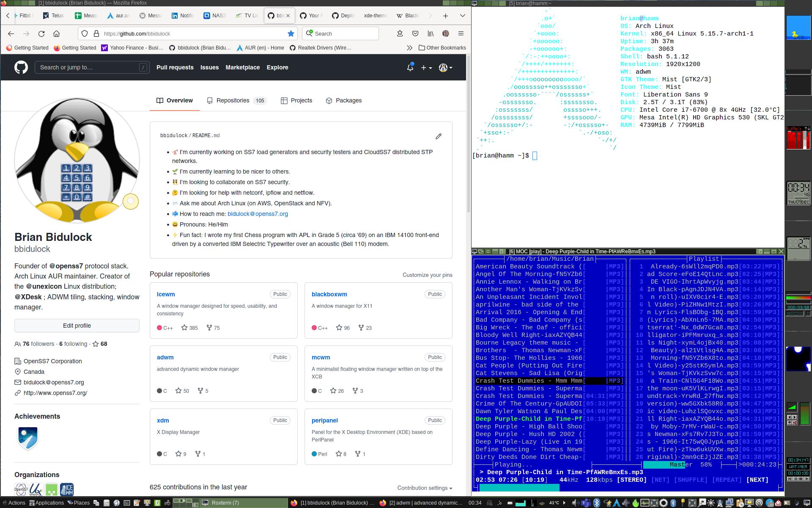The height and width of the screenshot is (508, 812).
Task: Toggle SHUFFLE mode in MOC player
Action: (x=691, y=480)
